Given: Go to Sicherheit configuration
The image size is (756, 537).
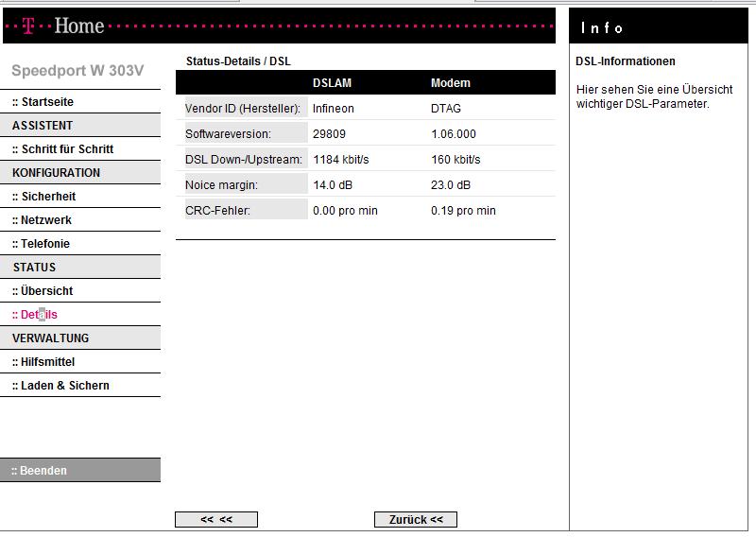Looking at the screenshot, I should click(x=43, y=197).
